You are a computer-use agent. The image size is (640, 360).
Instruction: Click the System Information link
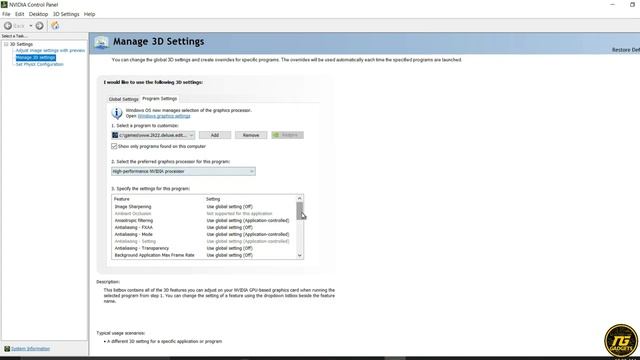tap(31, 349)
